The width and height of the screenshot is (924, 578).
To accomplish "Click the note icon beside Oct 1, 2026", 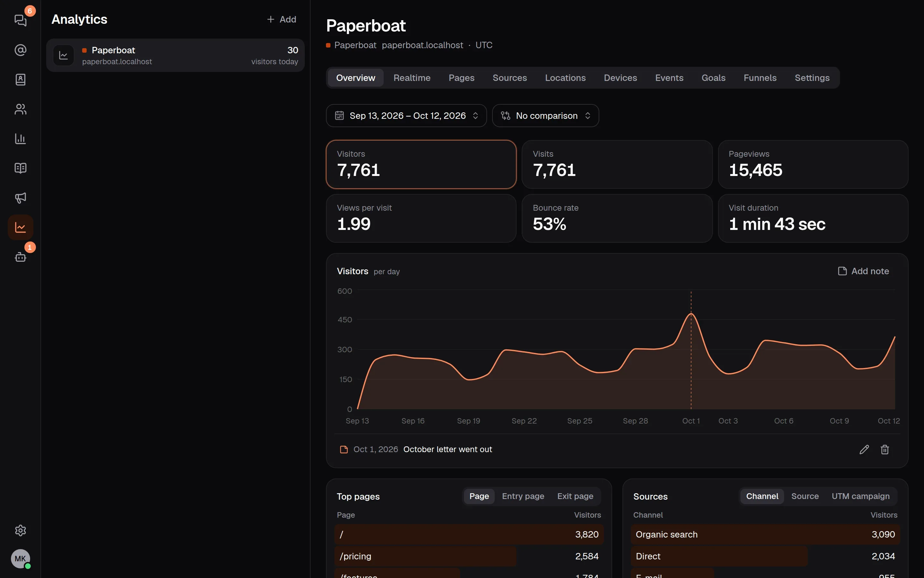I will [x=344, y=450].
